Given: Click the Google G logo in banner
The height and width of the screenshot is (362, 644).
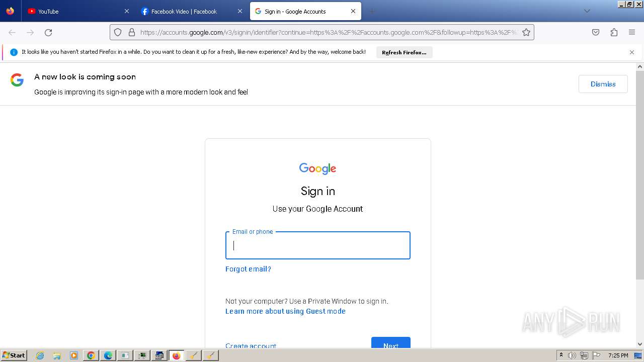Looking at the screenshot, I should coord(17,80).
